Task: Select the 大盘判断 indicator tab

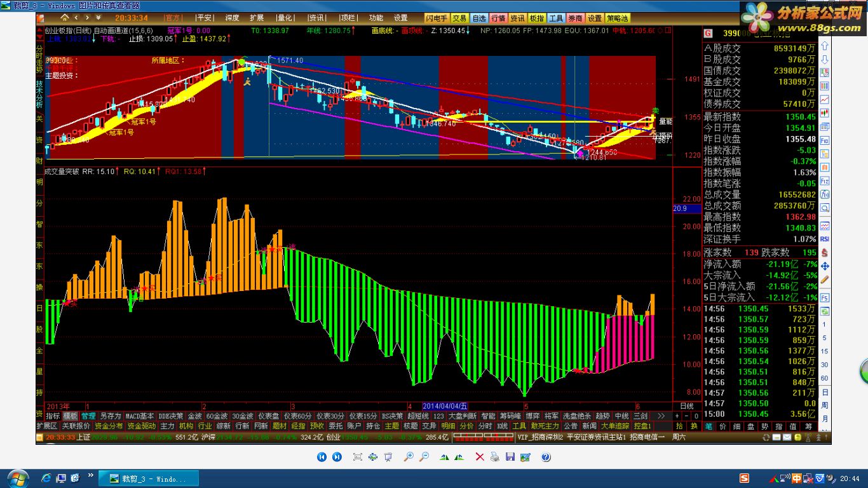Action: 462,416
